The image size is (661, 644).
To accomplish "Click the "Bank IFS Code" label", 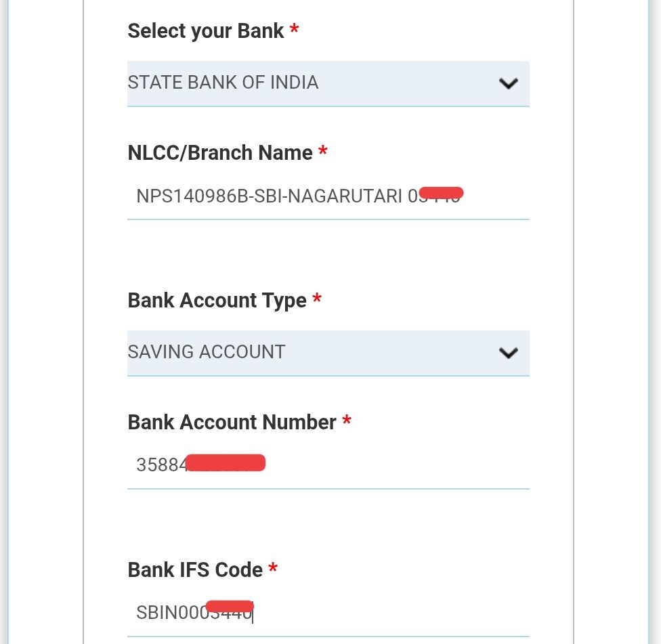I will [195, 570].
